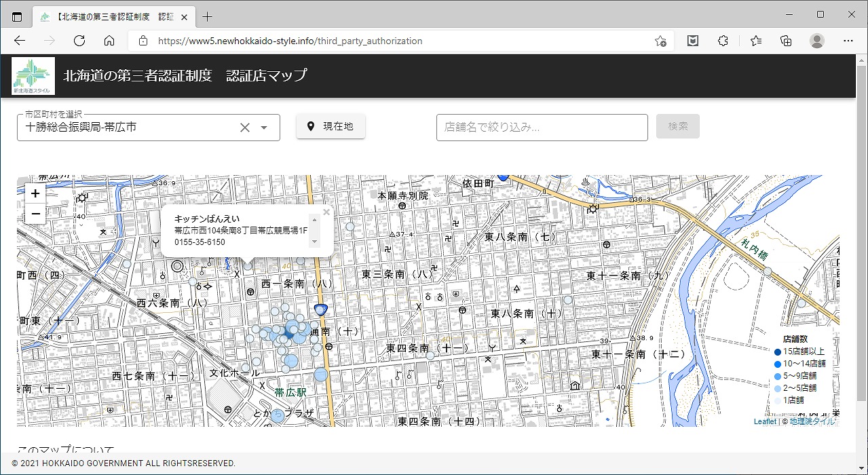The height and width of the screenshot is (475, 868).
Task: Open the Collections panel
Action: tap(786, 41)
